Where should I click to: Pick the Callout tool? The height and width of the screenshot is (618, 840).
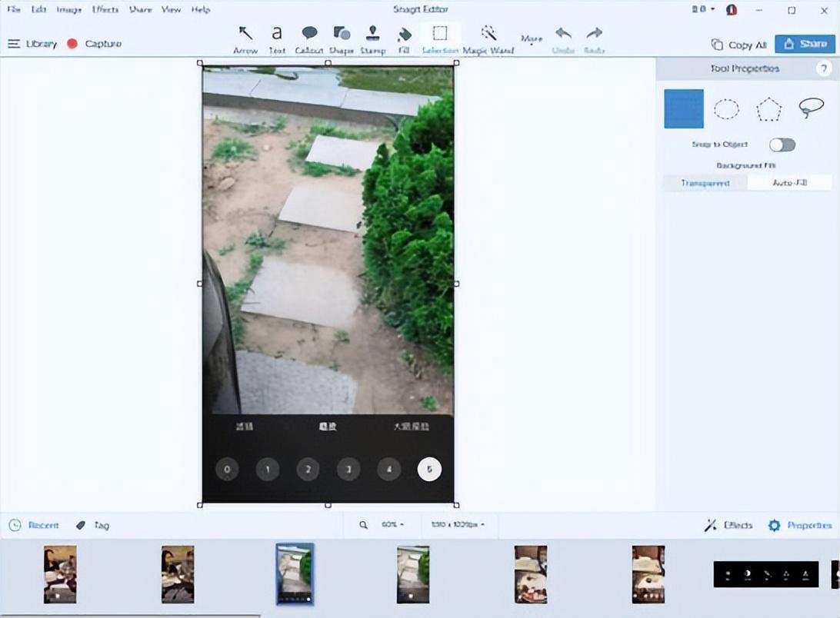(x=309, y=40)
